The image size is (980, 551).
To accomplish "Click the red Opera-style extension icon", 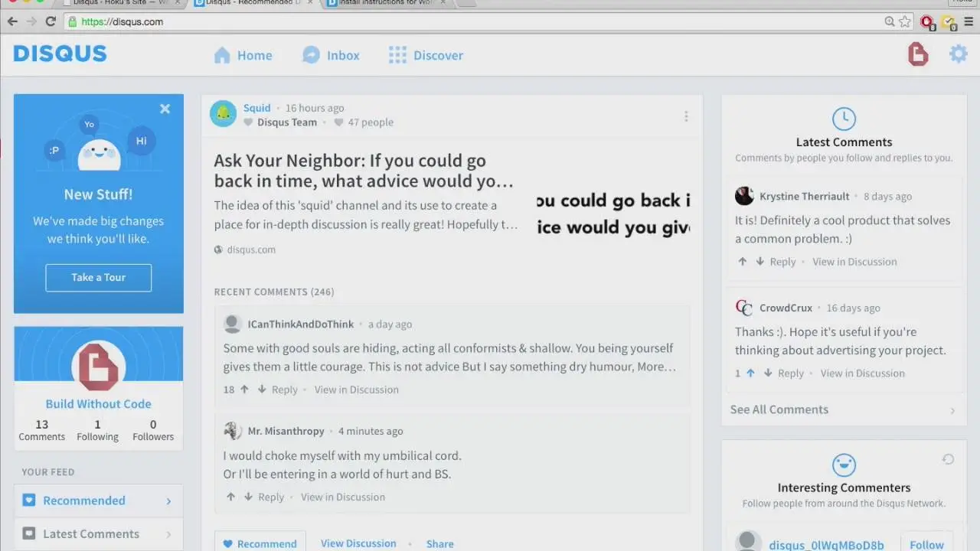I will point(927,22).
